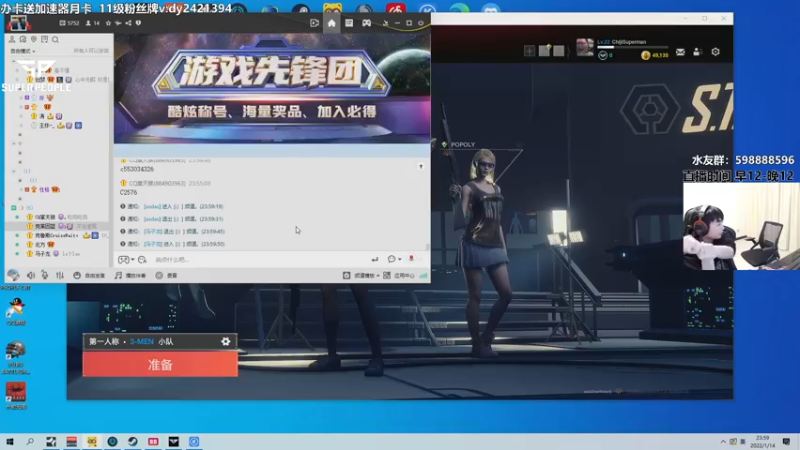Open Windows taskbar search
800x450 pixels.
click(30, 441)
